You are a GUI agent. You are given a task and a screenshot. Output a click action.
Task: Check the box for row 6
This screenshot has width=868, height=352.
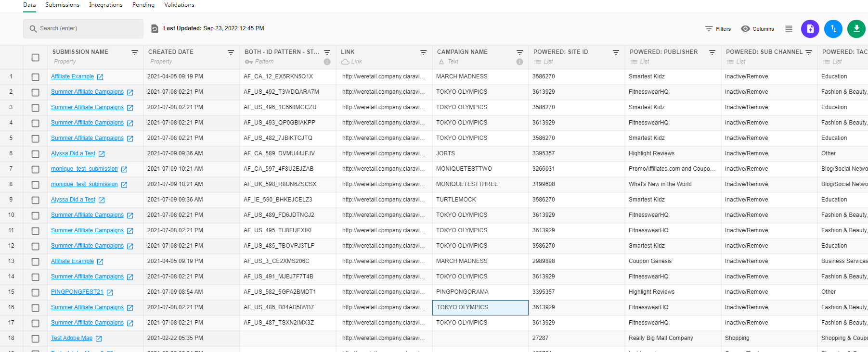pos(35,154)
